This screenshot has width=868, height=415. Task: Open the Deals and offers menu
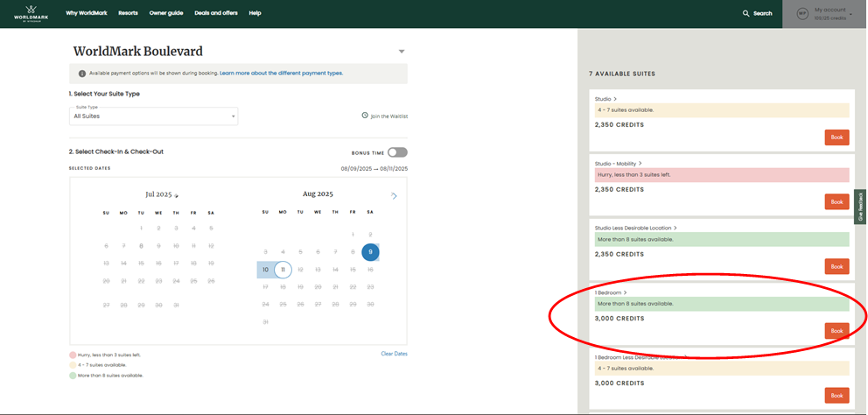[216, 13]
